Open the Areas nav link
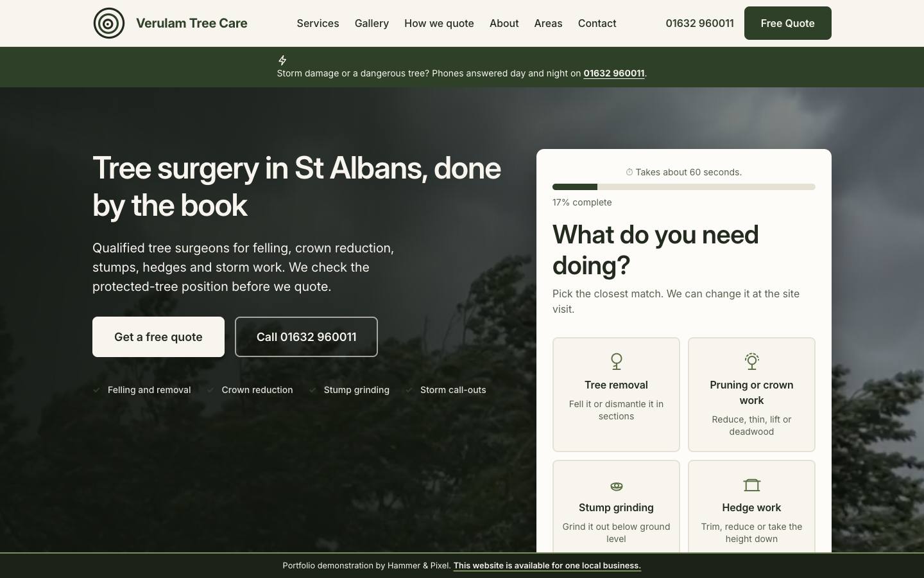Image resolution: width=924 pixels, height=578 pixels. (x=548, y=23)
